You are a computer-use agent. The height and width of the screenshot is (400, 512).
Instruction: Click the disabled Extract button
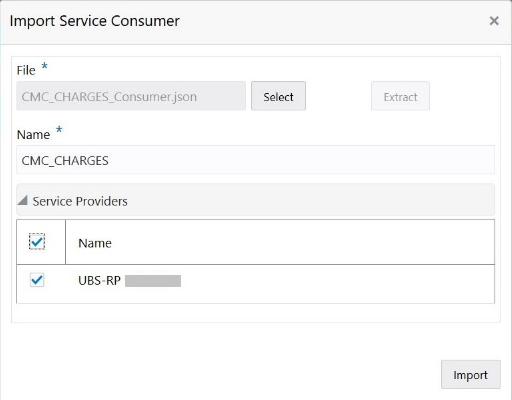pyautogui.click(x=400, y=96)
